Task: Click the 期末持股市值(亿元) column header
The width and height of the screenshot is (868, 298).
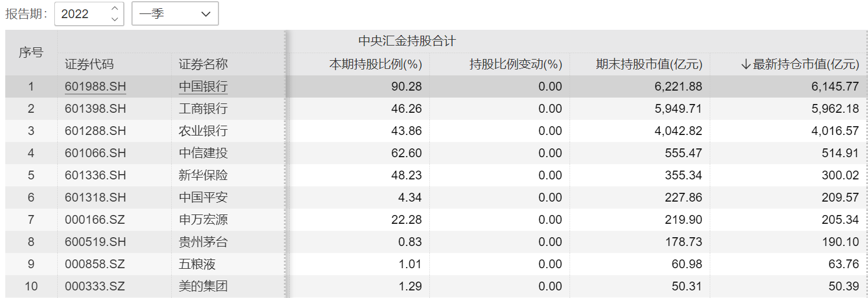Action: click(648, 64)
